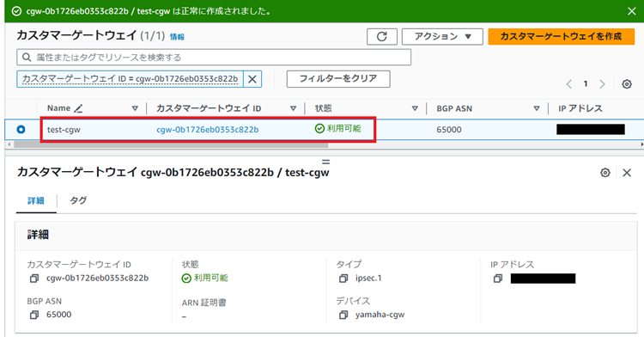This screenshot has height=337, width=644.
Task: Switch to the 詳細 tab
Action: tap(36, 200)
